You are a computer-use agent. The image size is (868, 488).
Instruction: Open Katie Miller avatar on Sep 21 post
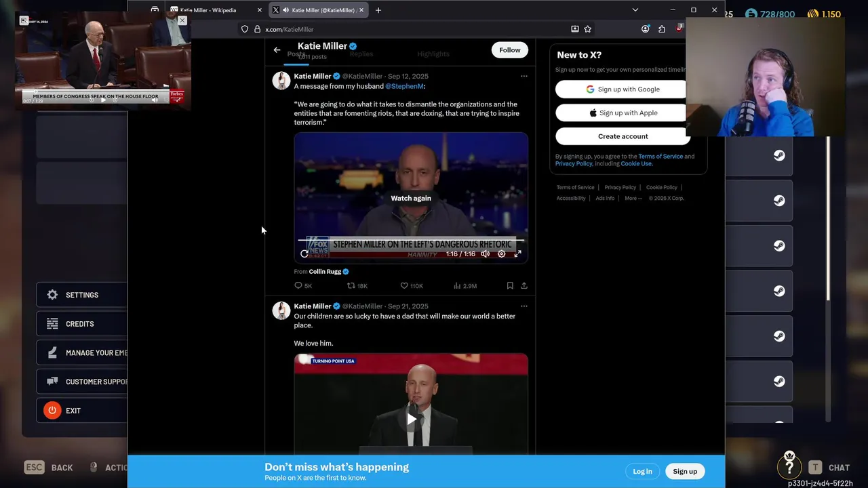[281, 310]
